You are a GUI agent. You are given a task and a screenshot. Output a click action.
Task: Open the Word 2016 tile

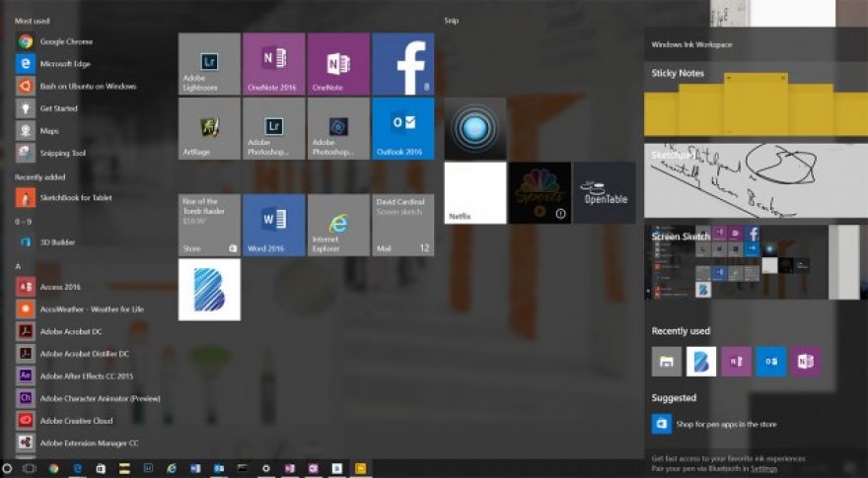pyautogui.click(x=274, y=225)
